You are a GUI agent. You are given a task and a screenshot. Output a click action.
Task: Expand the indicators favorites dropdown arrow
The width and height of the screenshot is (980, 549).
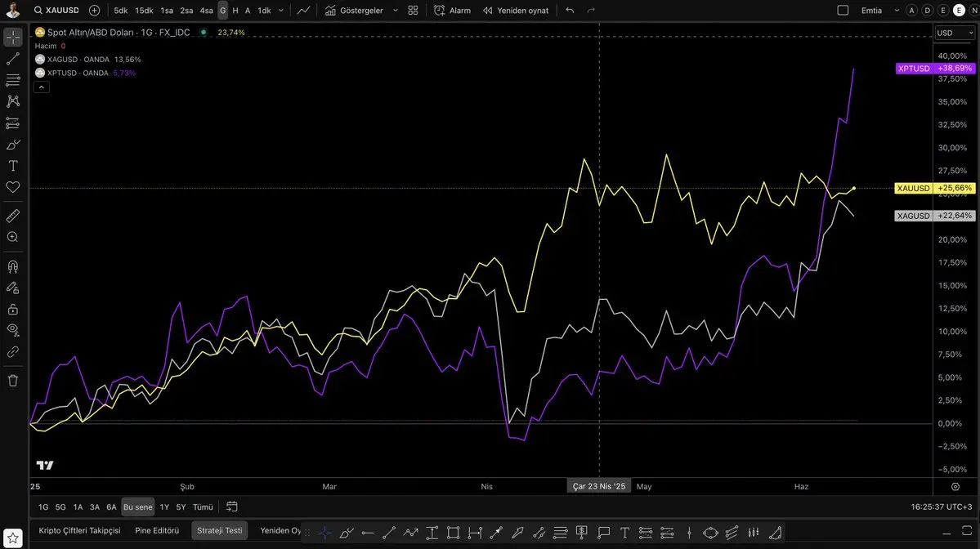396,11
